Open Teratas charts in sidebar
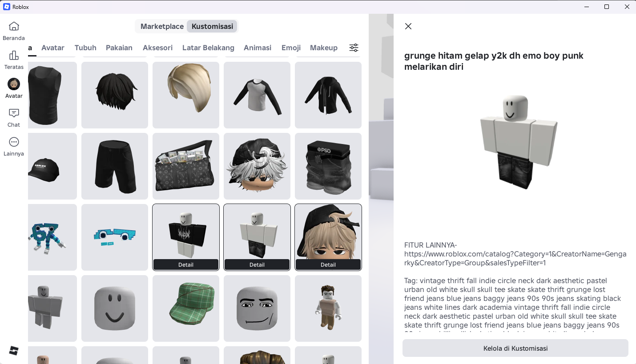Viewport: 636px width, 364px height. (x=14, y=60)
